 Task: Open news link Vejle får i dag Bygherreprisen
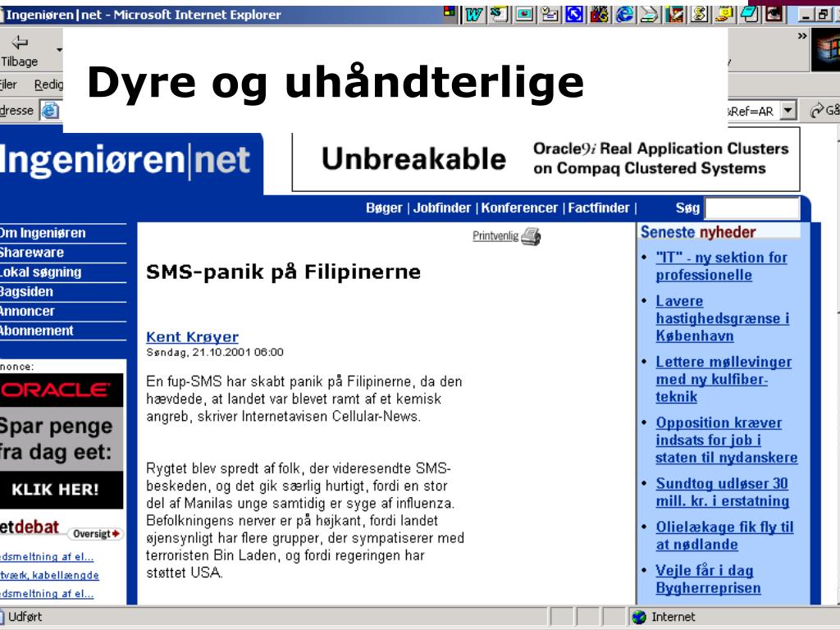click(x=708, y=579)
